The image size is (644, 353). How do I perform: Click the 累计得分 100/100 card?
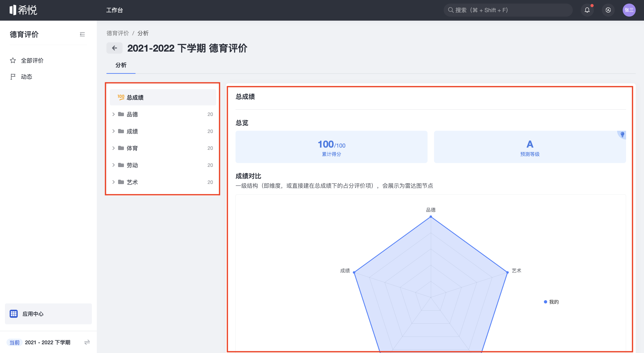click(x=331, y=147)
